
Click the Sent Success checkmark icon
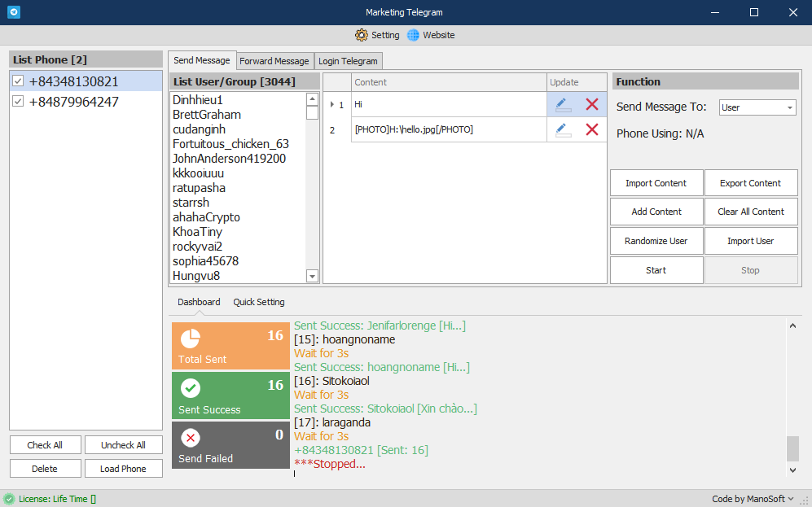[190, 388]
